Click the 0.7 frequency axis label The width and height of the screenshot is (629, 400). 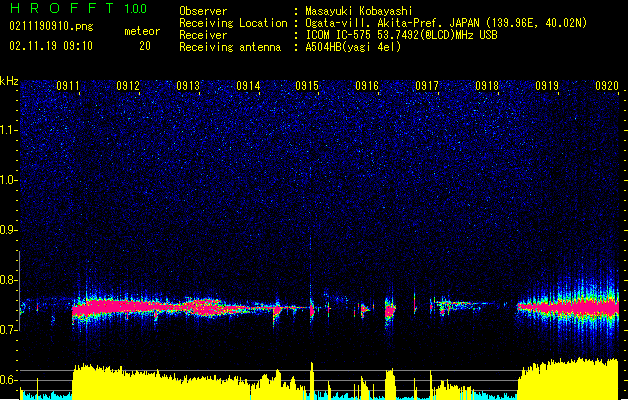click(x=9, y=330)
